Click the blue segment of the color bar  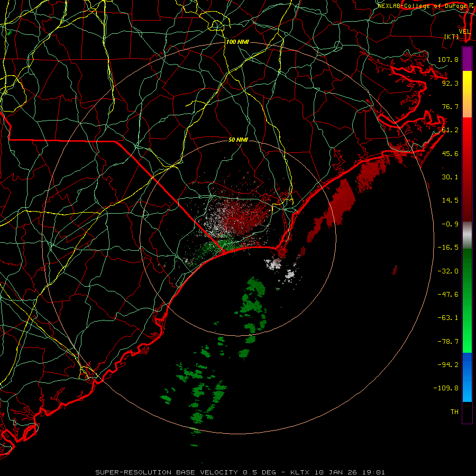coord(467,377)
